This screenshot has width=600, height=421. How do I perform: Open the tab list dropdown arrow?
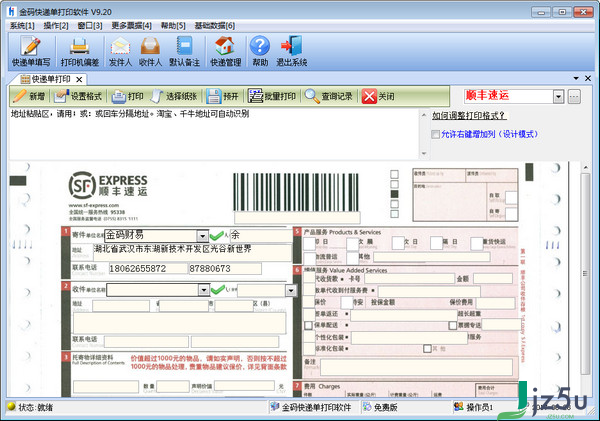[x=576, y=78]
